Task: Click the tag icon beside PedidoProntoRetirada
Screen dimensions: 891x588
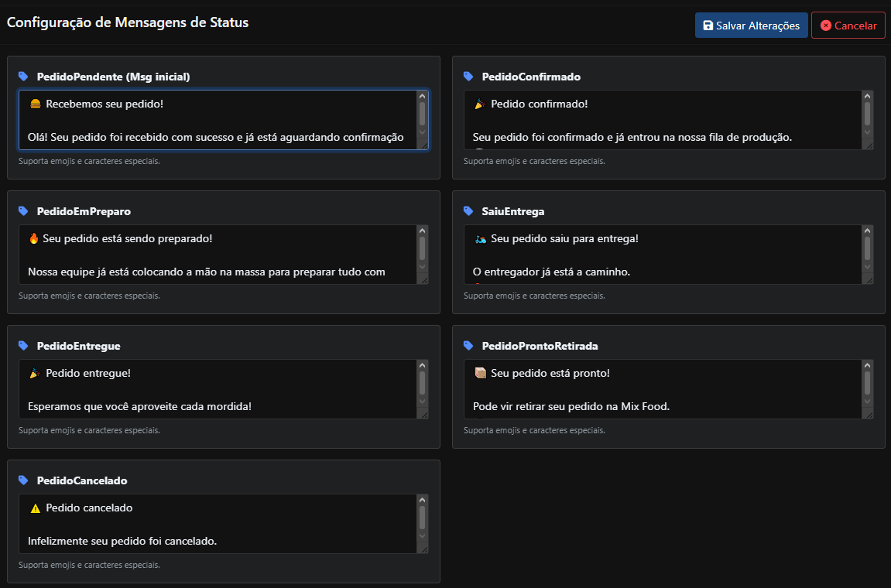Action: point(468,345)
